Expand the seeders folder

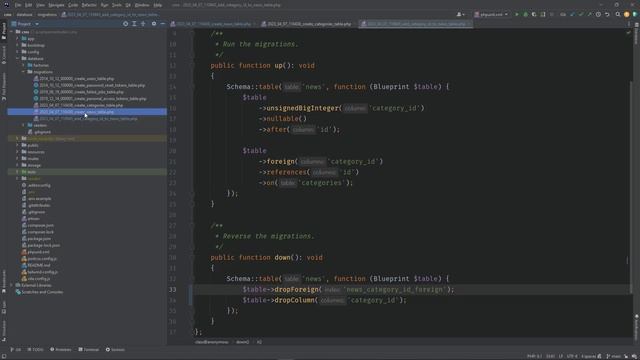[23, 125]
